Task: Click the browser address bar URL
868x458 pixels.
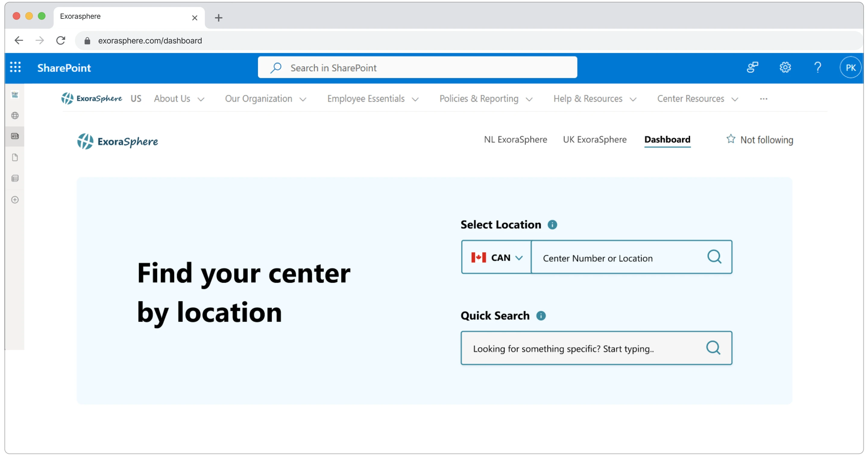Action: pos(150,41)
